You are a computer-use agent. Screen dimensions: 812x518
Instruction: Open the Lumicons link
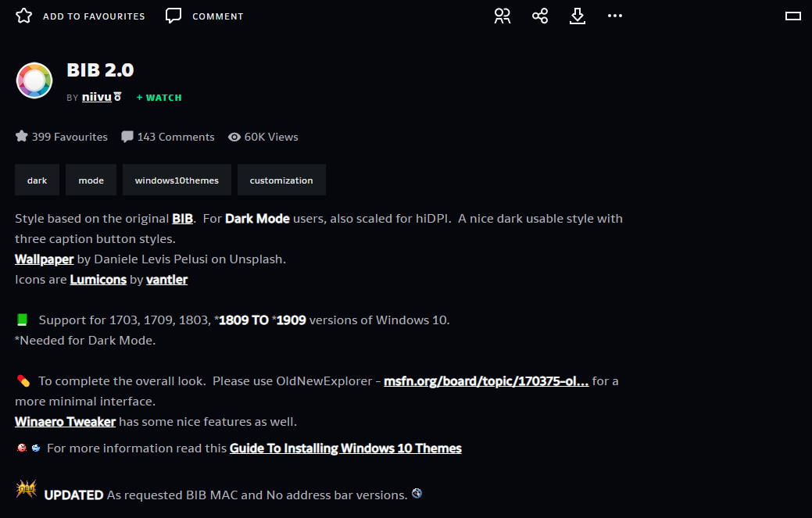coord(98,280)
